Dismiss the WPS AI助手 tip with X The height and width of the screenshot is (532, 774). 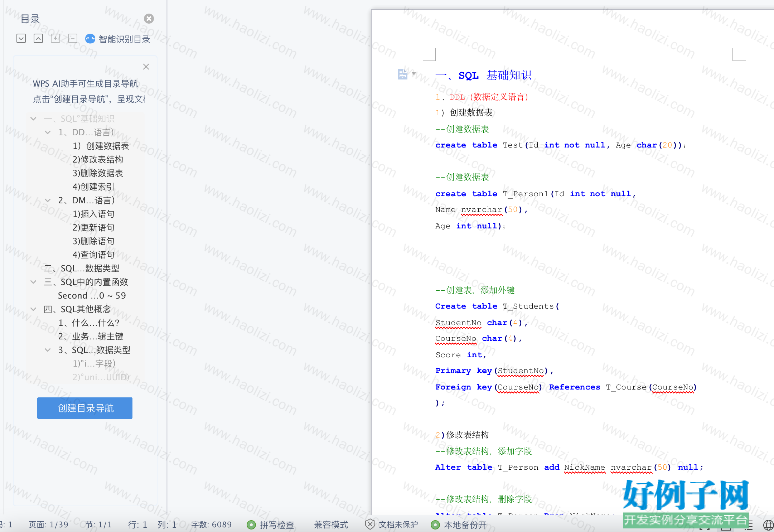[146, 67]
